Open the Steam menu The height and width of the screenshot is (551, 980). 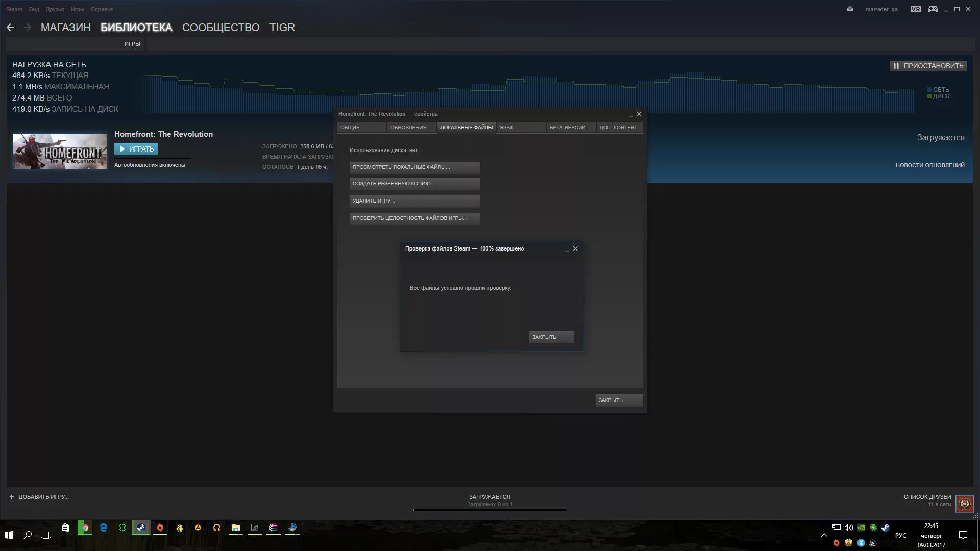(x=14, y=9)
